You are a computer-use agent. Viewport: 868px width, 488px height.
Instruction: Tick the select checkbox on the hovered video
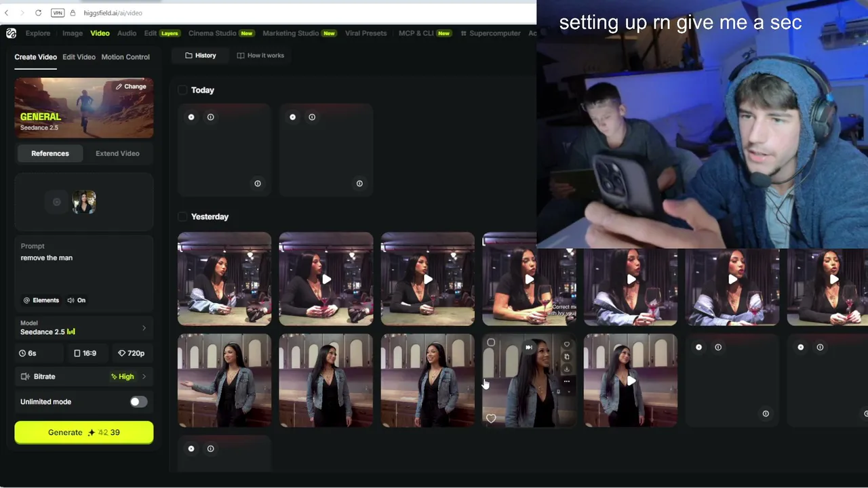(x=491, y=343)
